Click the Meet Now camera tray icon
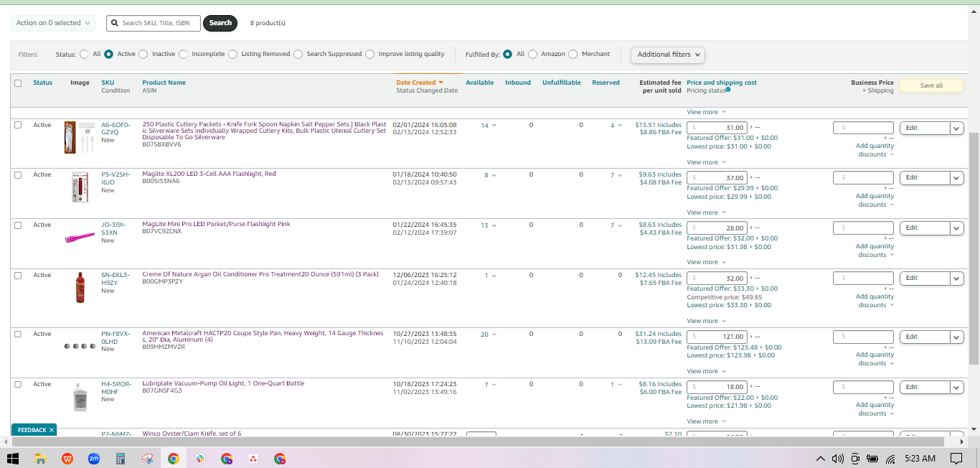This screenshot has height=468, width=980. pos(855,458)
